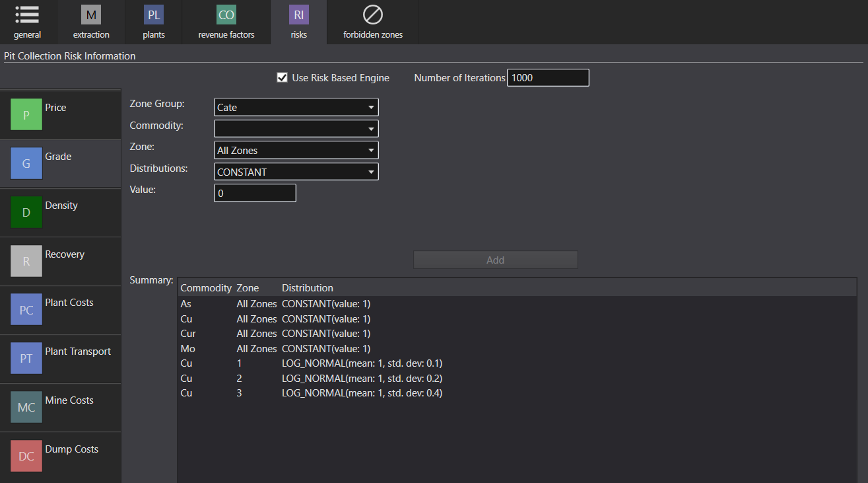Open the Commodity dropdown
This screenshot has height=483, width=868.
296,128
